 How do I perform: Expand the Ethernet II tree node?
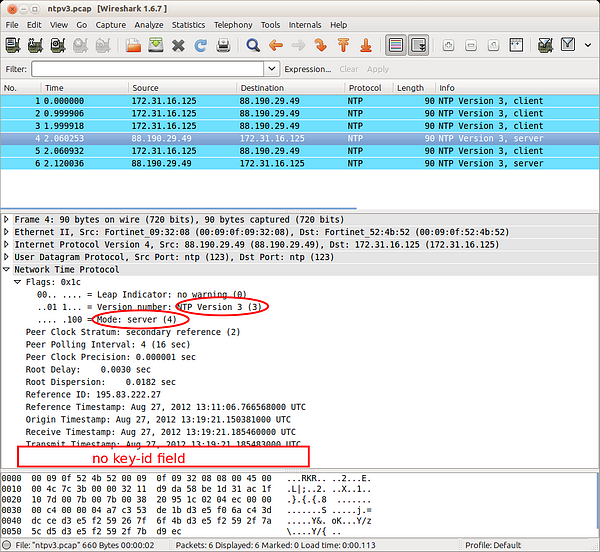click(x=6, y=232)
